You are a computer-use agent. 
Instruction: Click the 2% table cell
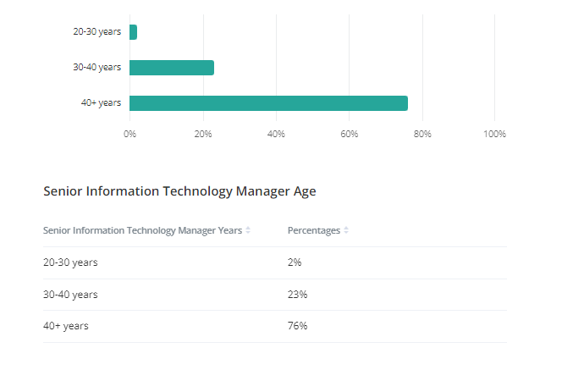[295, 262]
